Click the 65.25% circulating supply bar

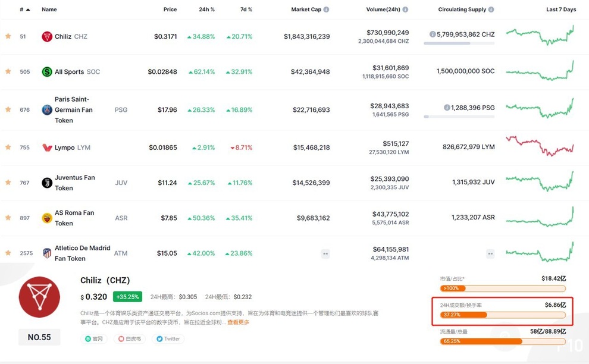503,341
